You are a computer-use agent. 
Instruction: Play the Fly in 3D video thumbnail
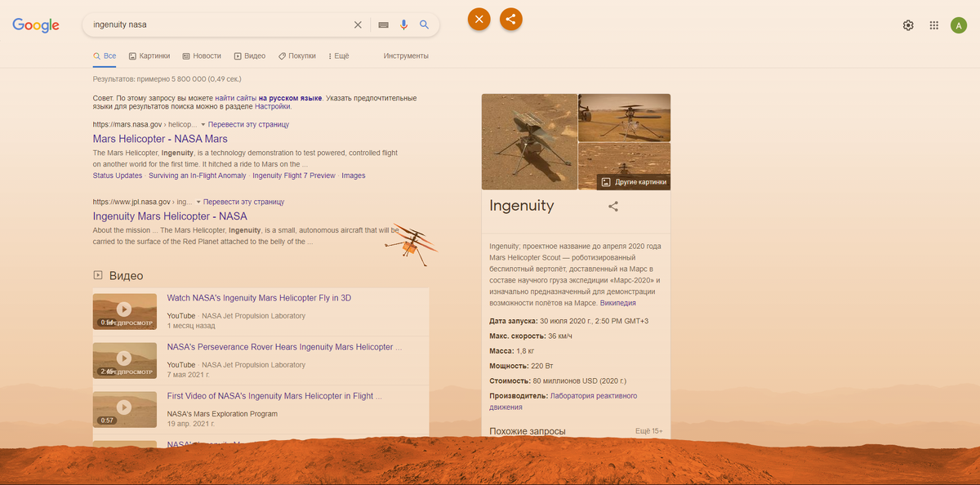tap(124, 311)
